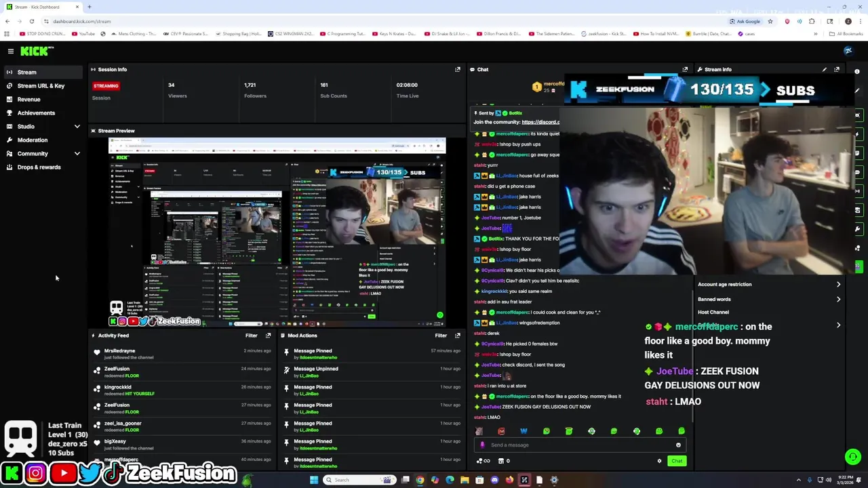
Task: Open the browser extensions puzzle icon
Action: (812, 21)
